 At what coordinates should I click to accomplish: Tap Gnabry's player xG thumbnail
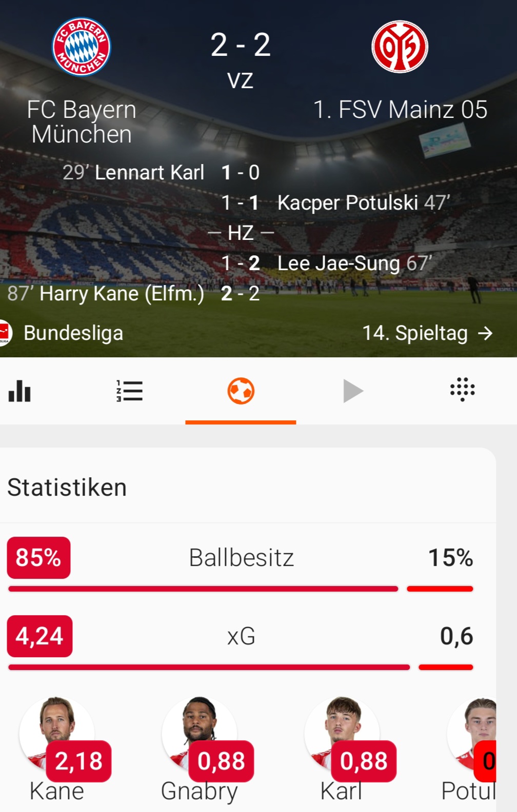tap(200, 733)
